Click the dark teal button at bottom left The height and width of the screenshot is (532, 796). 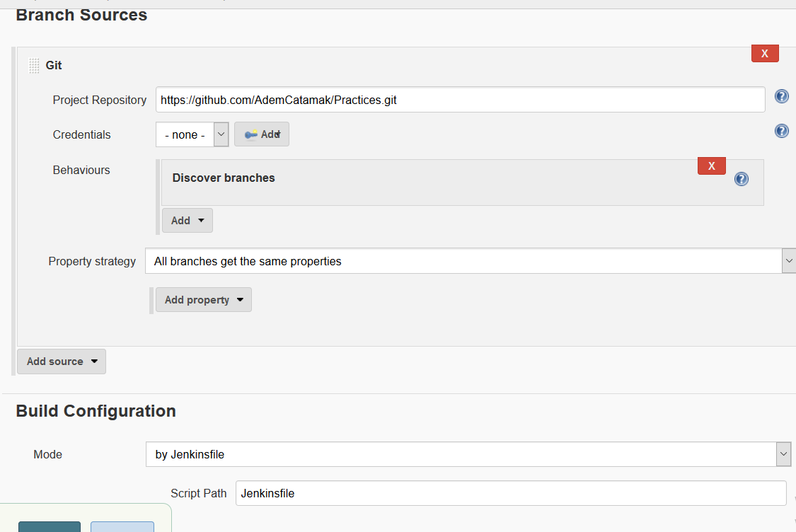point(50,526)
